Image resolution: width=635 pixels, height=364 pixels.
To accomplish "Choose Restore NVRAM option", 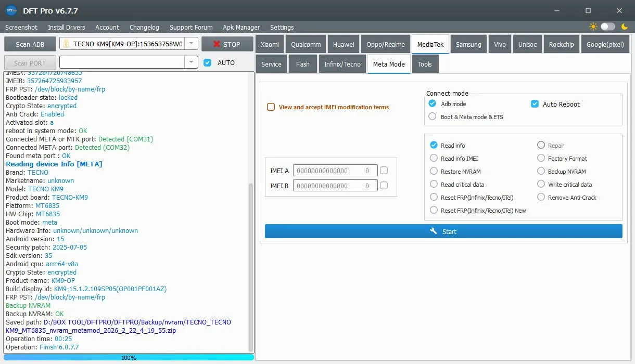I will pyautogui.click(x=434, y=171).
